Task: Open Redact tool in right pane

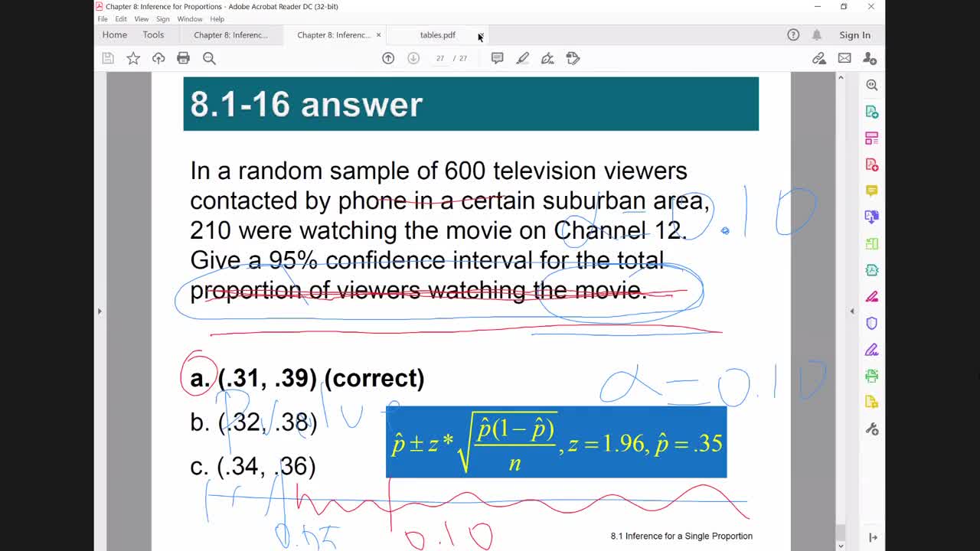Action: [x=871, y=297]
